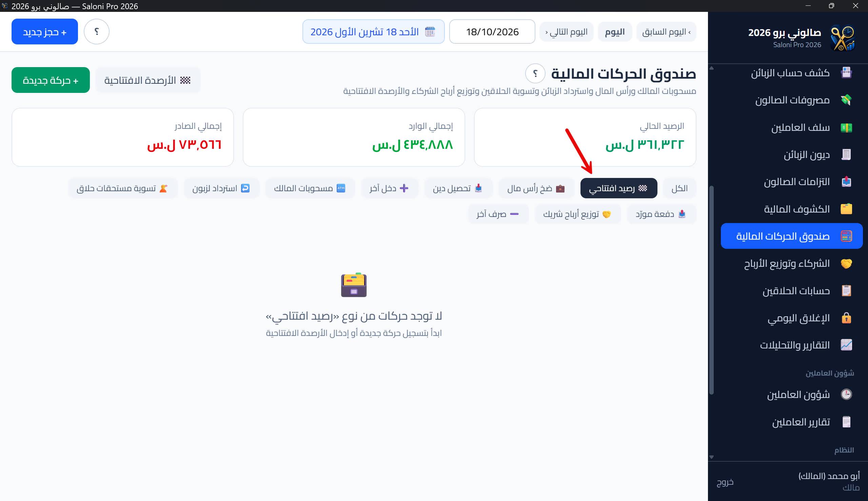868x501 pixels.
Task: Filter by الكل tab
Action: pyautogui.click(x=679, y=188)
